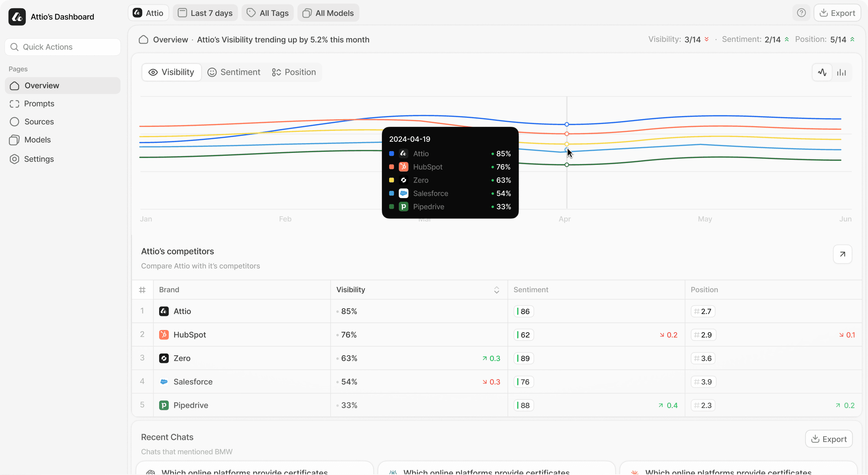The width and height of the screenshot is (868, 475).
Task: Select the Visibility metric tab
Action: [x=171, y=72]
